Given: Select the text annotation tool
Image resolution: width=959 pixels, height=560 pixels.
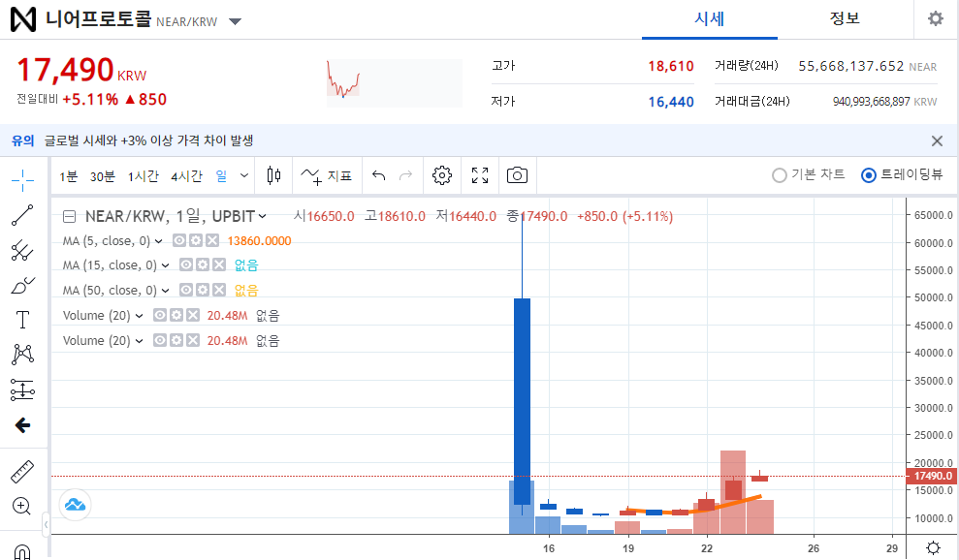Looking at the screenshot, I should point(22,320).
